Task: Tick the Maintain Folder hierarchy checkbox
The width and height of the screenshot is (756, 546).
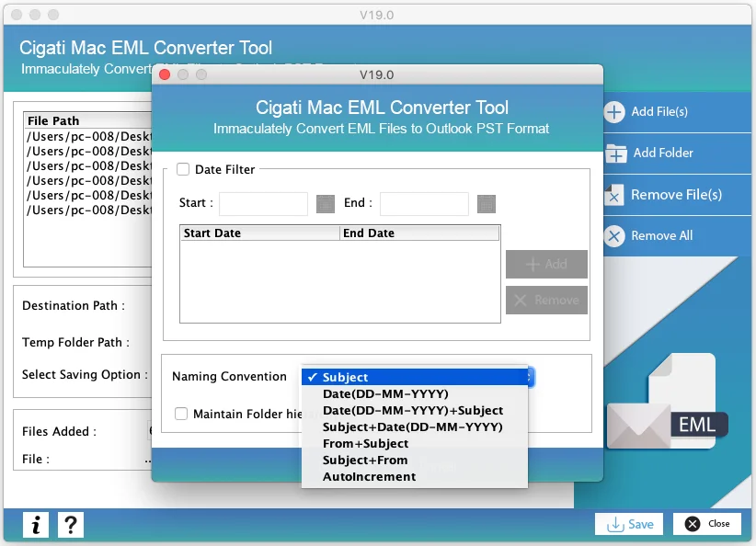Action: pyautogui.click(x=181, y=414)
